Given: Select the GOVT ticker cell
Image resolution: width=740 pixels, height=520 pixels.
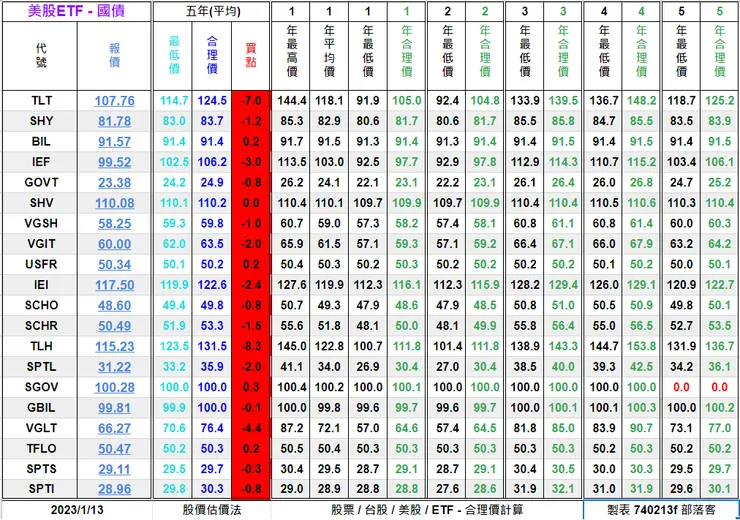Looking at the screenshot, I should [x=41, y=182].
